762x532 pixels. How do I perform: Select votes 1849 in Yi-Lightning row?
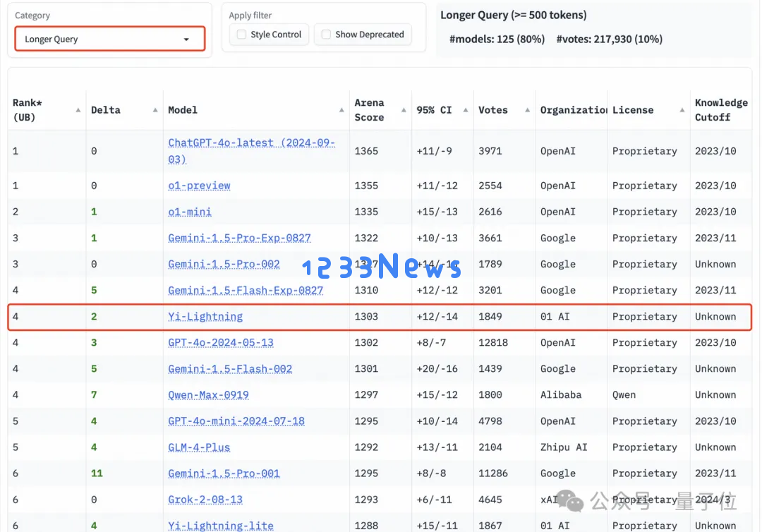(x=490, y=317)
